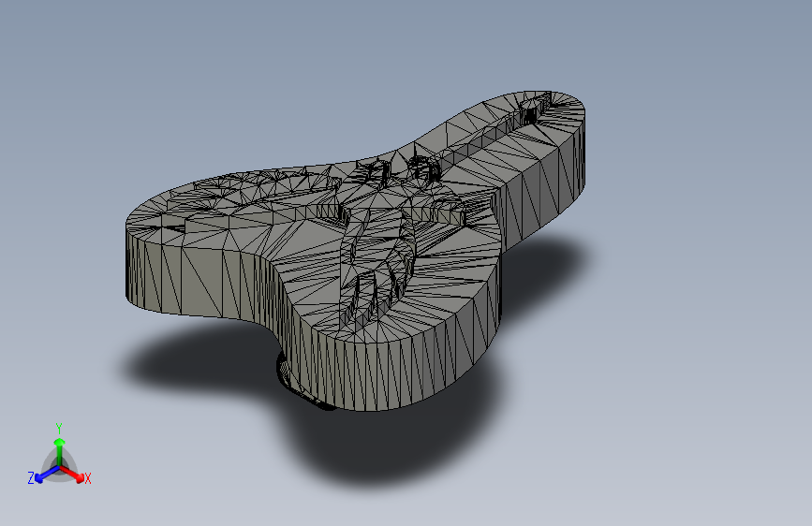Click the blue Z axis arrow of the orientation triad

[x=47, y=475]
